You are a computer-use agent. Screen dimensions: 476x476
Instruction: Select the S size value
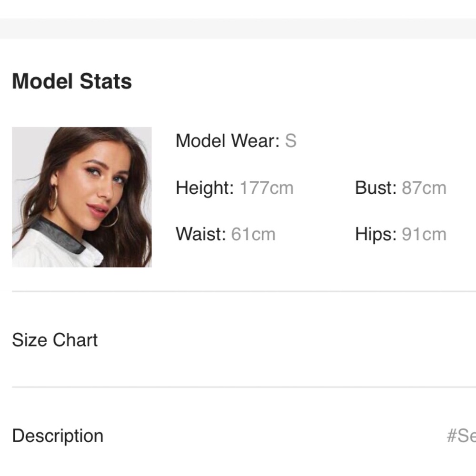point(290,141)
